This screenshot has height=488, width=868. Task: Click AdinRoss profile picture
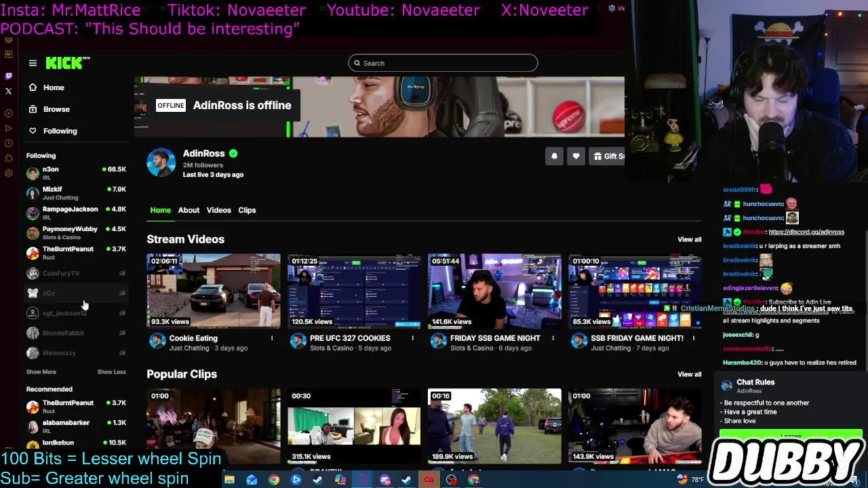click(x=161, y=163)
